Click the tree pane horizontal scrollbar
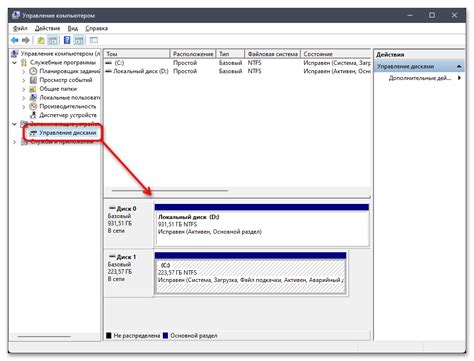 pos(44,336)
